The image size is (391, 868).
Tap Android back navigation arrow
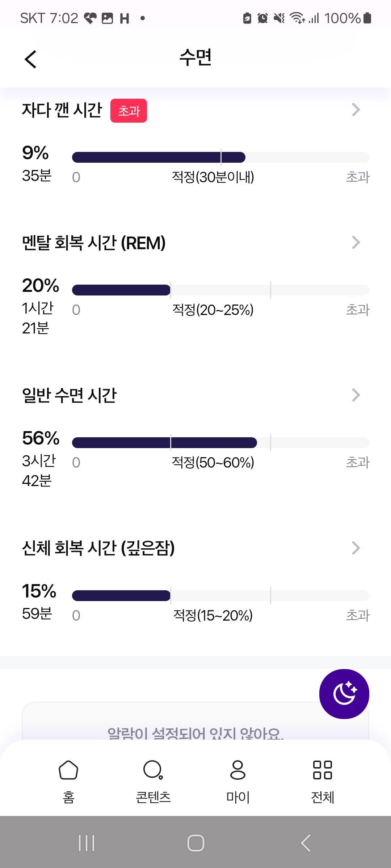click(x=306, y=843)
